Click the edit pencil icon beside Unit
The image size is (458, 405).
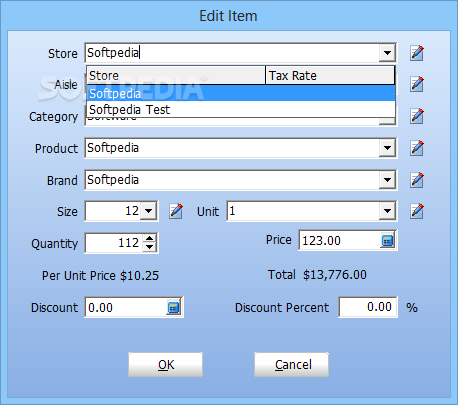click(417, 211)
